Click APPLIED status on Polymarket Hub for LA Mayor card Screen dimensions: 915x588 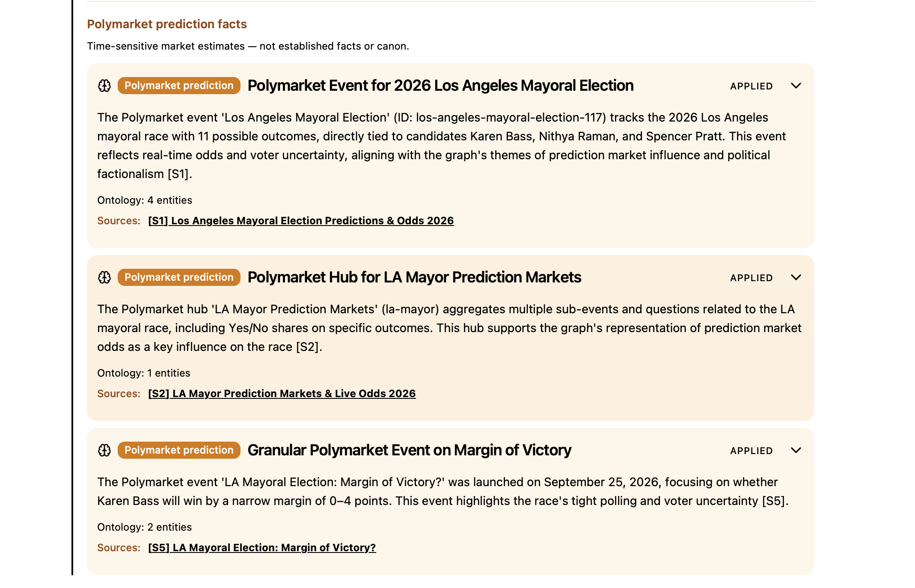[752, 278]
